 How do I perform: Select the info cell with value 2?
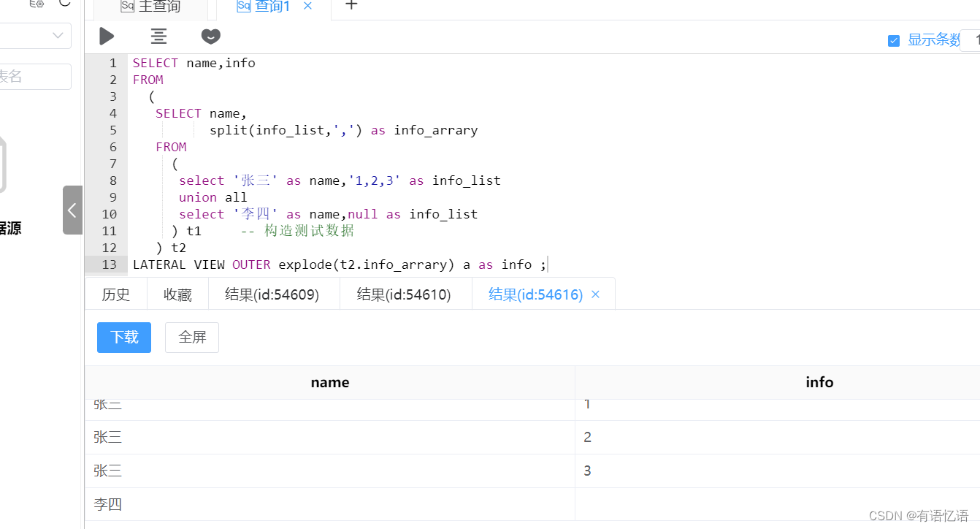[x=778, y=437]
